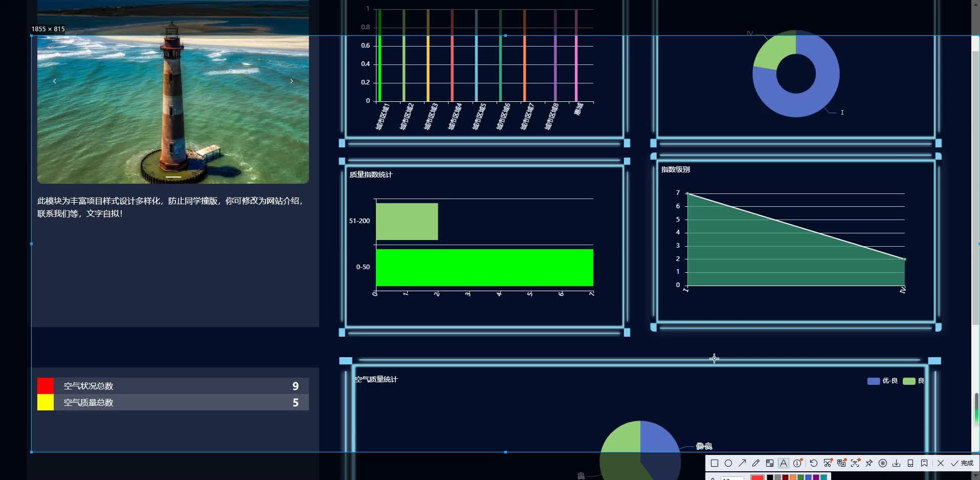Undo the last annotation

pyautogui.click(x=814, y=463)
